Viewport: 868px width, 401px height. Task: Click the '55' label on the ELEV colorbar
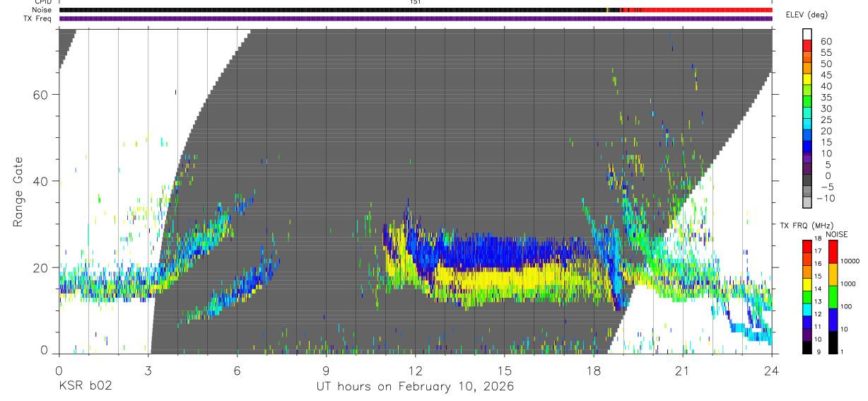coord(825,53)
